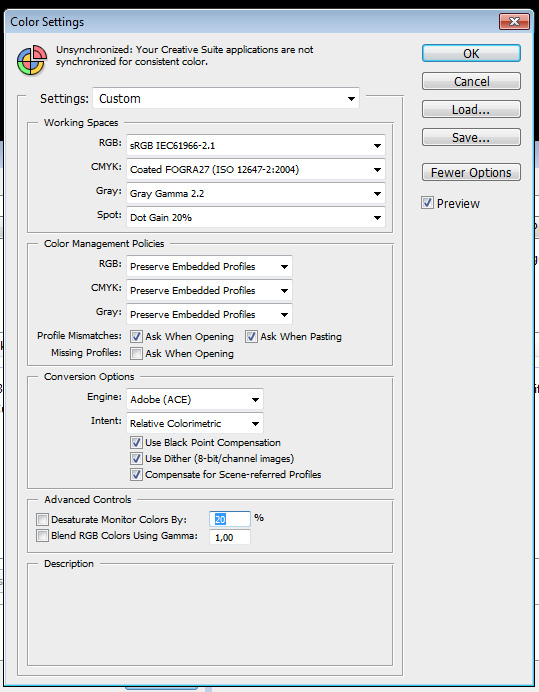Confirm settings with the OK button

(471, 53)
